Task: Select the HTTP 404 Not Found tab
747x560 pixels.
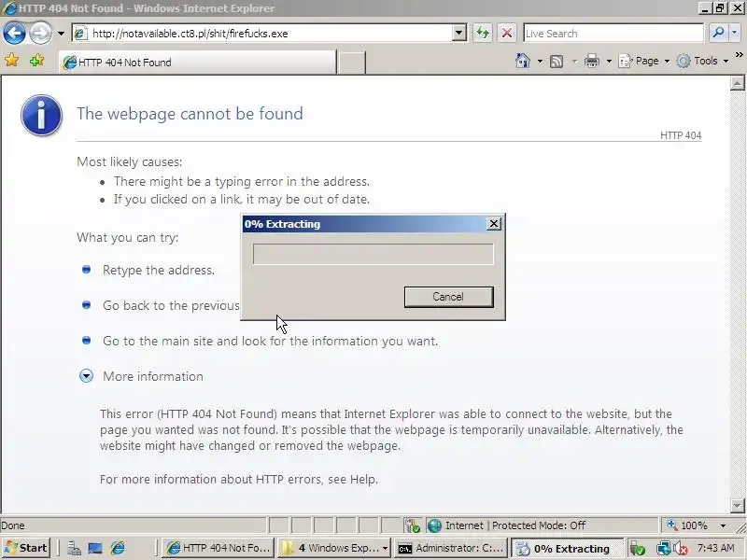Action: [x=197, y=63]
